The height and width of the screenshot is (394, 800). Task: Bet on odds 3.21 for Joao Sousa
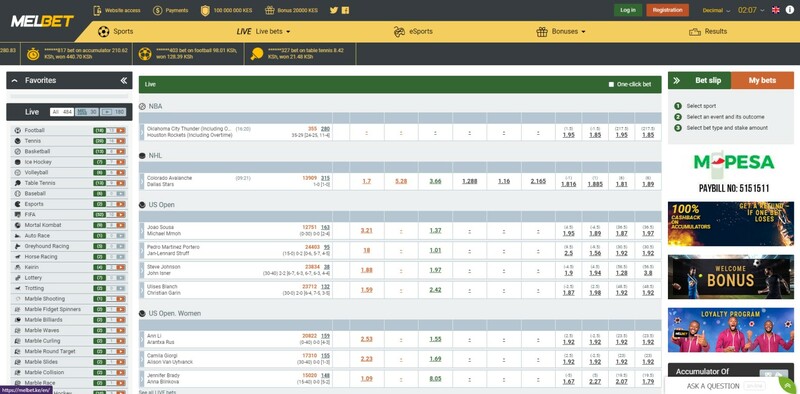[x=366, y=231]
